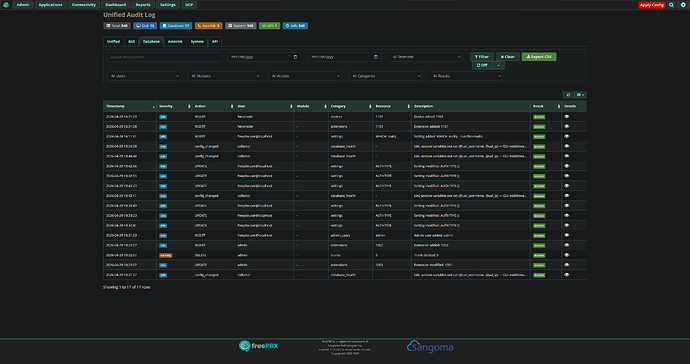Click the first mm/dd/yyyy date field

pyautogui.click(x=264, y=57)
